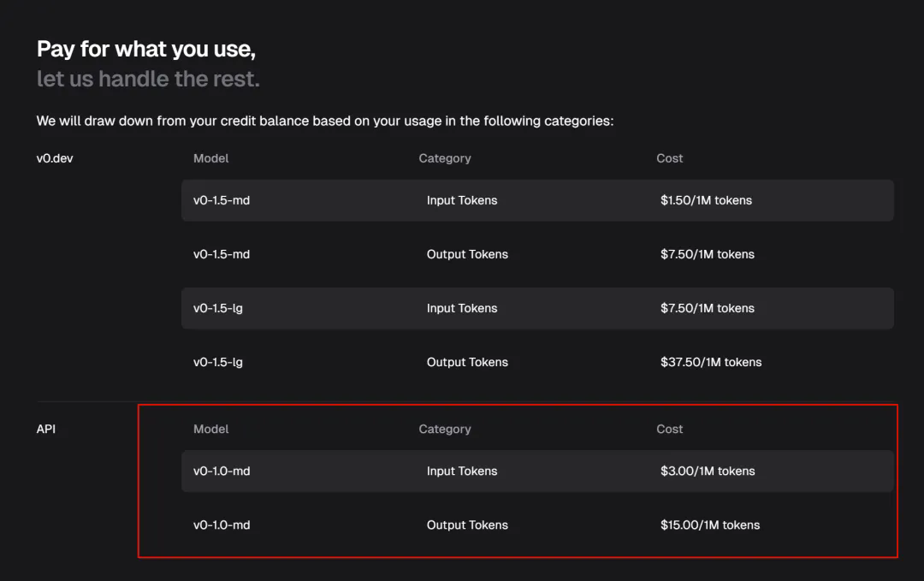The image size is (924, 581).
Task: Click the Cost column header
Action: pos(669,158)
